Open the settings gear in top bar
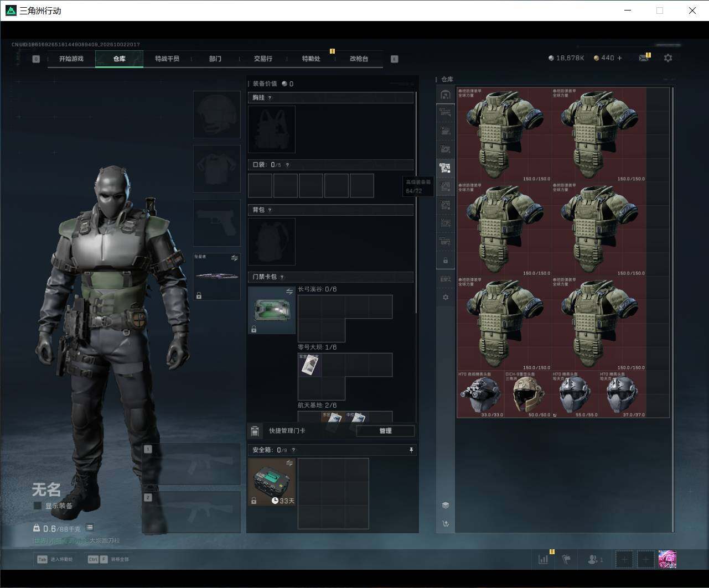 [668, 58]
